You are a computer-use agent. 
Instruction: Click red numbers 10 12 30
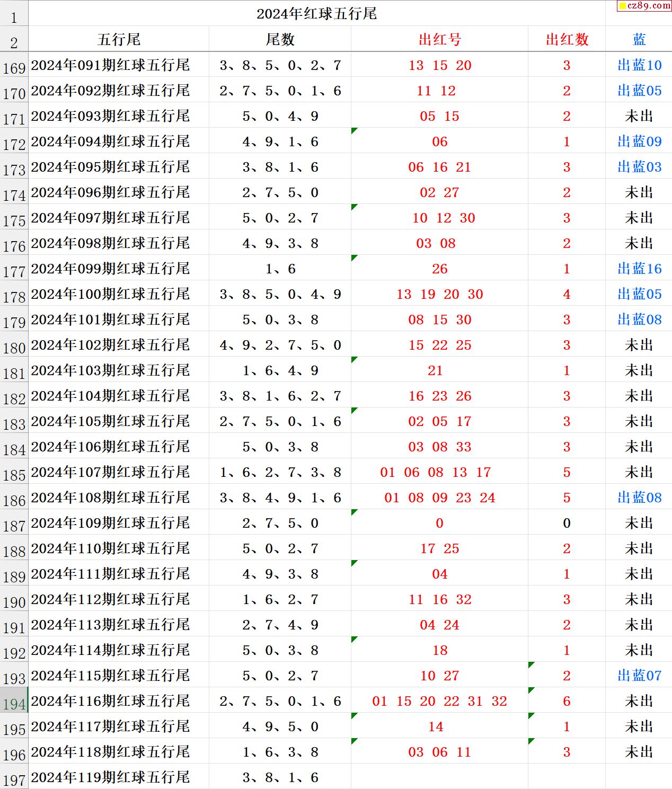(439, 218)
